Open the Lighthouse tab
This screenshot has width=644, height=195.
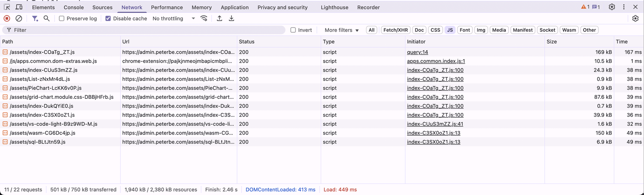(334, 7)
